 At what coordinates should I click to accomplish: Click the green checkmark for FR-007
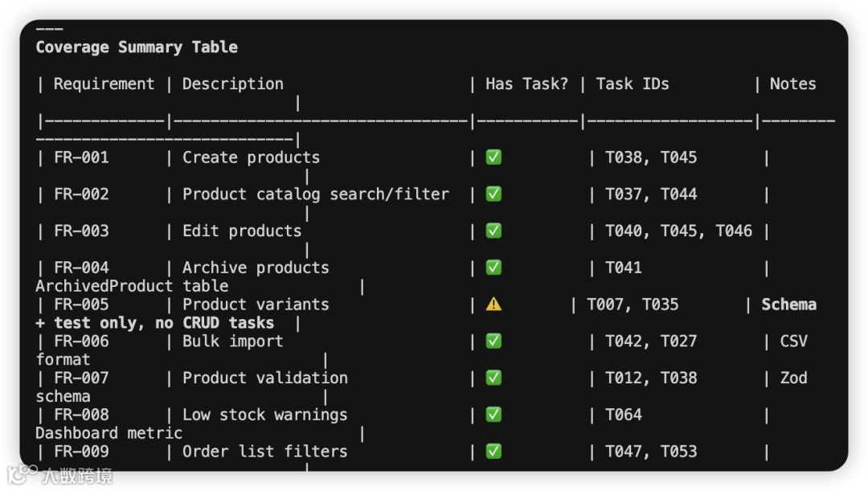pos(493,378)
